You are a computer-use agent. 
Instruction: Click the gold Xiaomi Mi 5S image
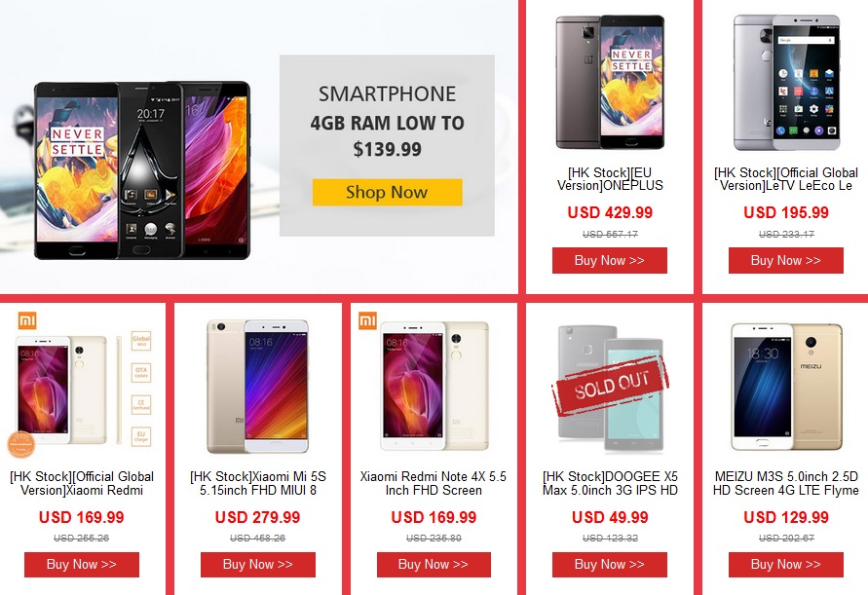point(257,387)
